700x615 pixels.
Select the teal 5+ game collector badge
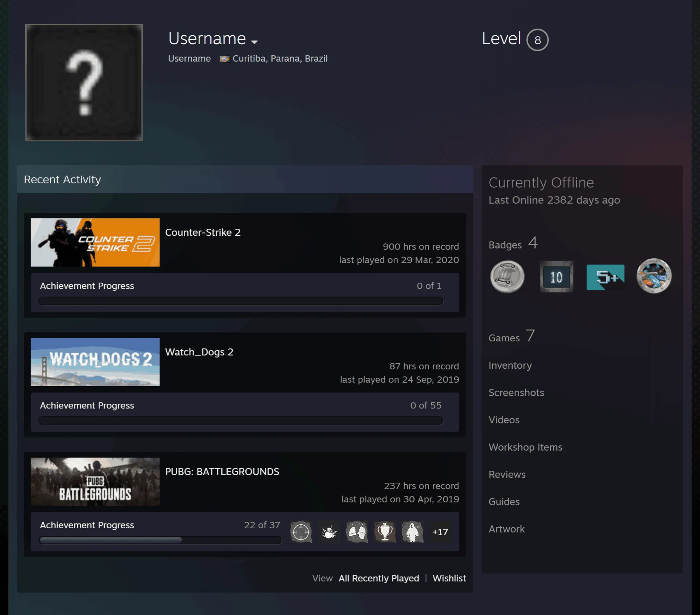(605, 277)
